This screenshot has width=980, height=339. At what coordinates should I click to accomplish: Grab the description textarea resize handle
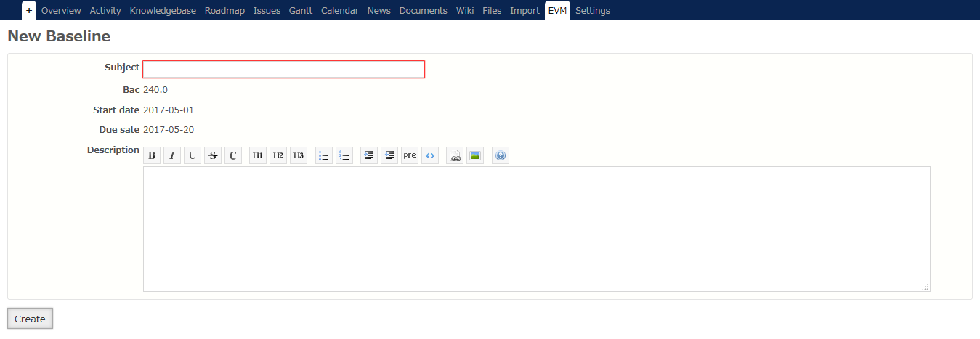coord(926,287)
